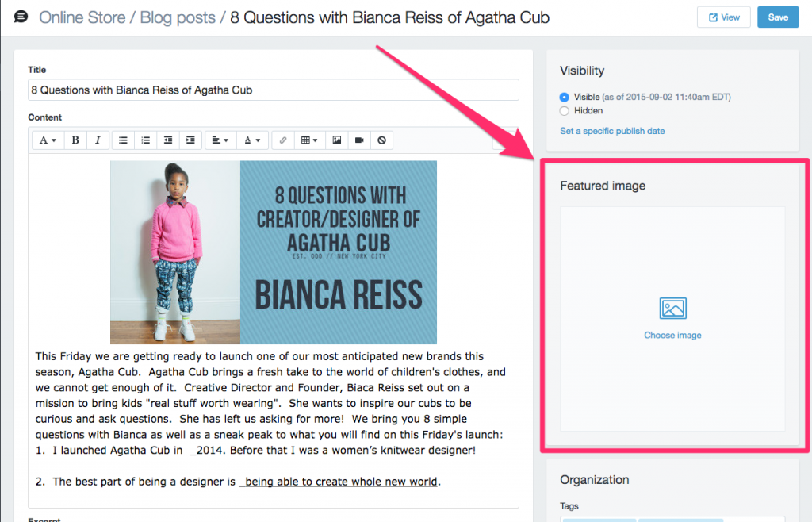Image resolution: width=812 pixels, height=522 pixels.
Task: Open the text alignment dropdown
Action: pos(220,140)
